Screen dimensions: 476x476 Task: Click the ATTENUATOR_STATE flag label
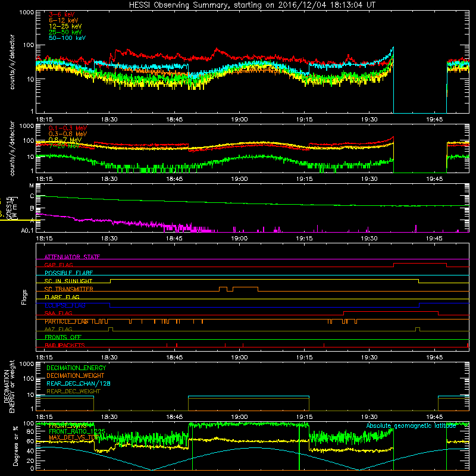tap(72, 257)
